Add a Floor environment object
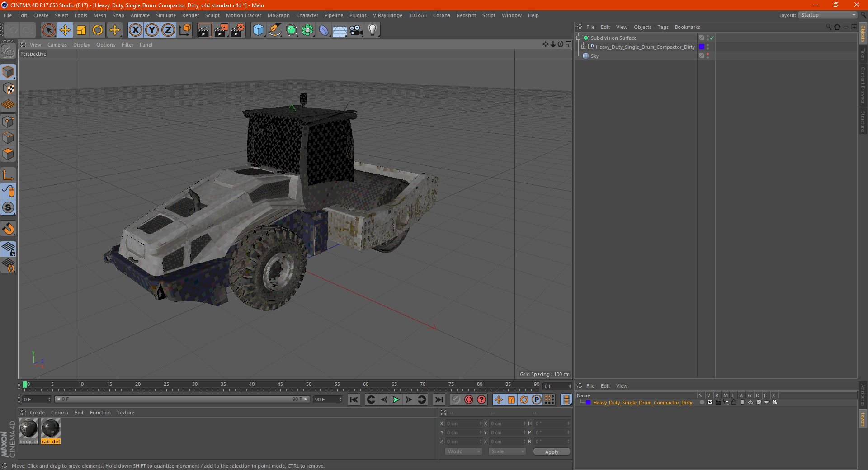Image resolution: width=868 pixels, height=470 pixels. (x=340, y=30)
